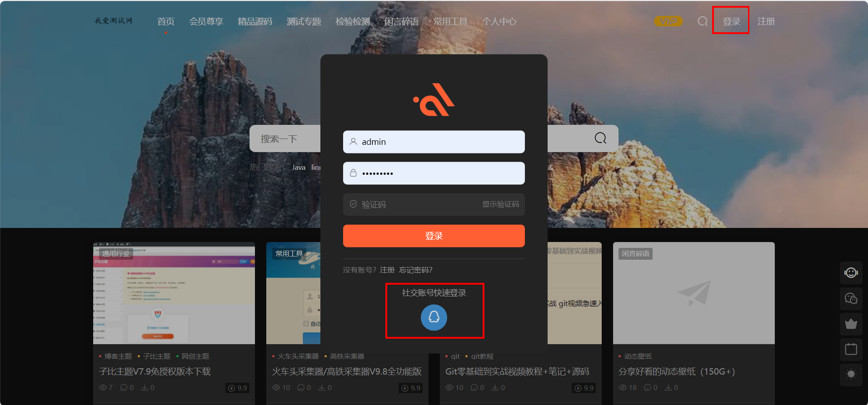Click 常用工具 badge on second card
868x405 pixels.
(289, 253)
